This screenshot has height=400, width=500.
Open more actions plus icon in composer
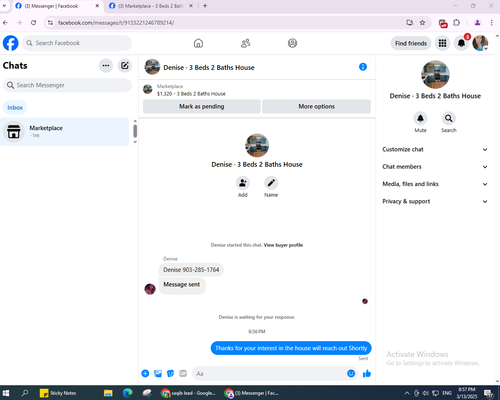145,374
